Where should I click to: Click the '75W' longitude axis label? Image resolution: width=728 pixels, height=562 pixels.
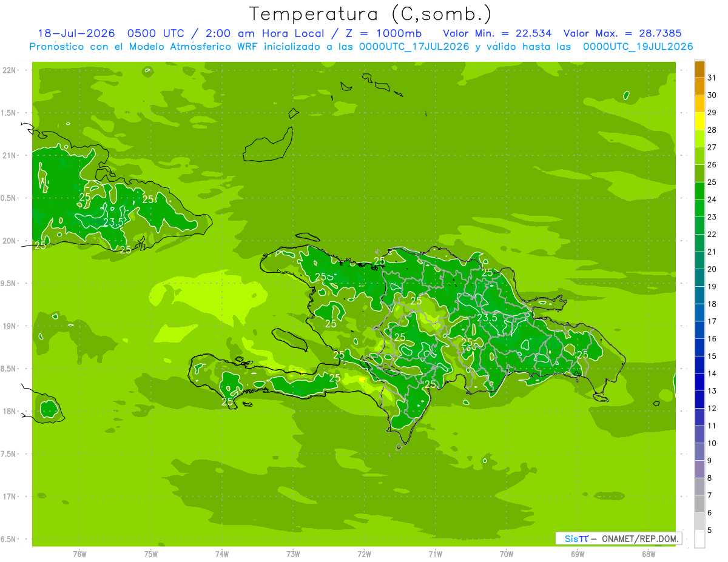(150, 554)
